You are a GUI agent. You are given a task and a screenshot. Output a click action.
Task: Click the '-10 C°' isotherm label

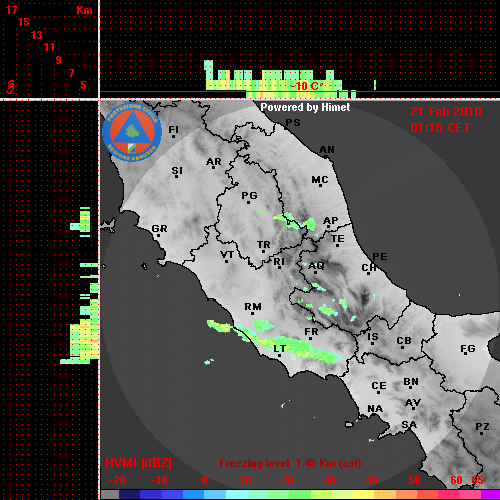[306, 86]
